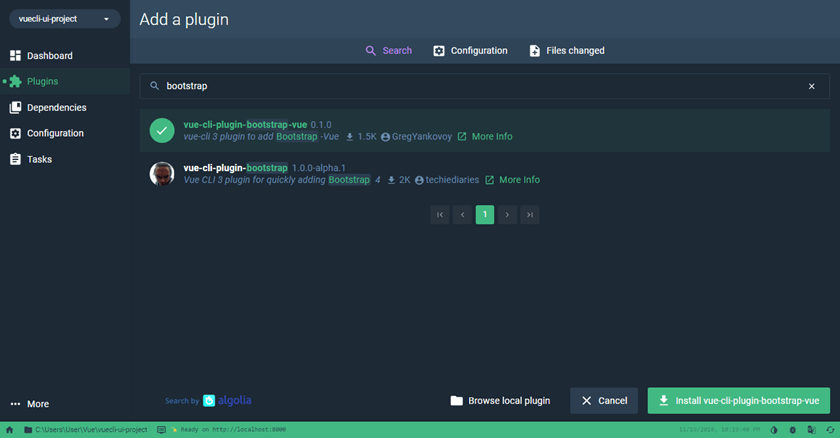The image size is (840, 438).
Task: Toggle dark mode icon in status bar
Action: click(x=774, y=429)
